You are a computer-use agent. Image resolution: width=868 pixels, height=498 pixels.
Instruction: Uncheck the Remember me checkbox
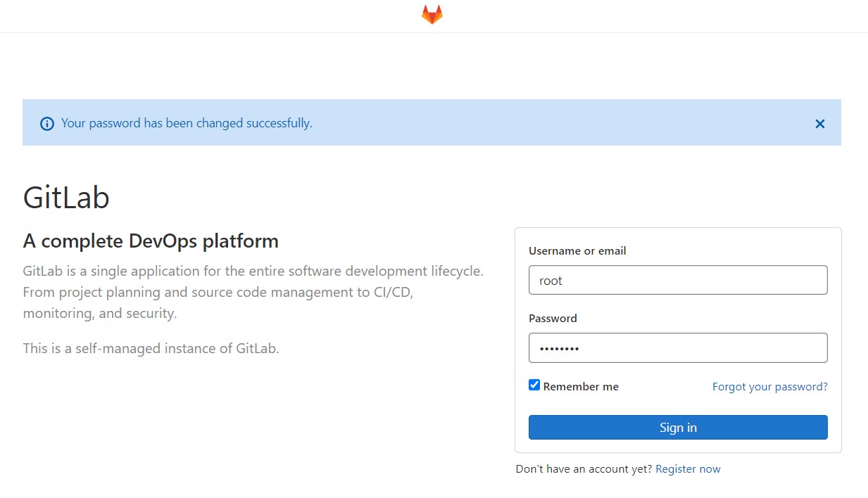534,385
